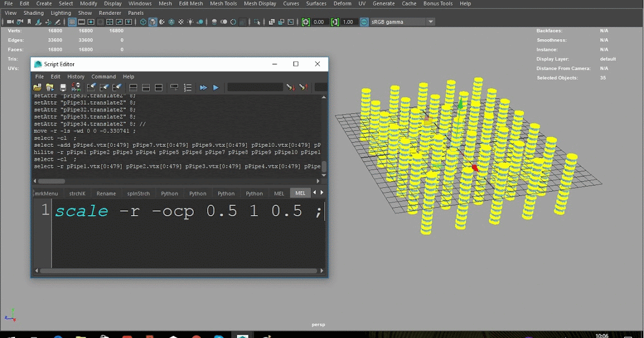The image size is (644, 338).
Task: Toggle the wireframe display icon
Action: tap(143, 21)
